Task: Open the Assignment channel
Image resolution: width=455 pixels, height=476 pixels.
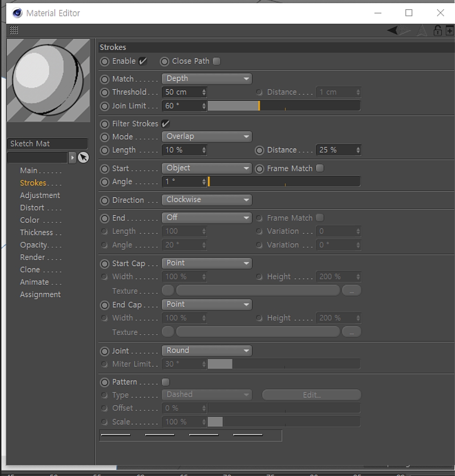Action: [x=40, y=295]
